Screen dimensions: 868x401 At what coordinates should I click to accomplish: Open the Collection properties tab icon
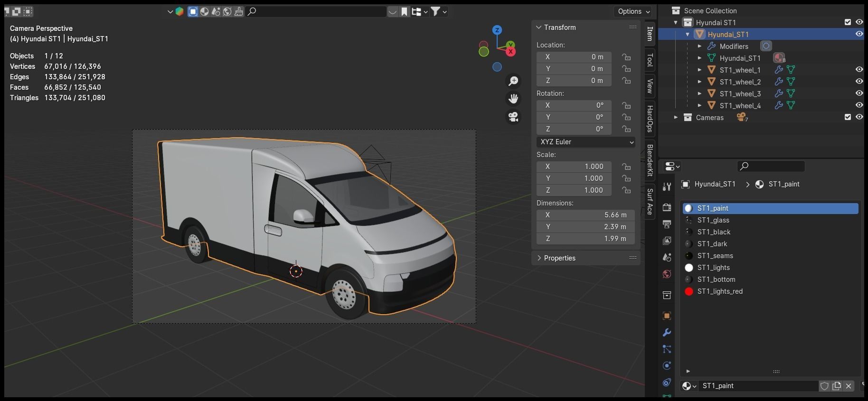(x=667, y=295)
